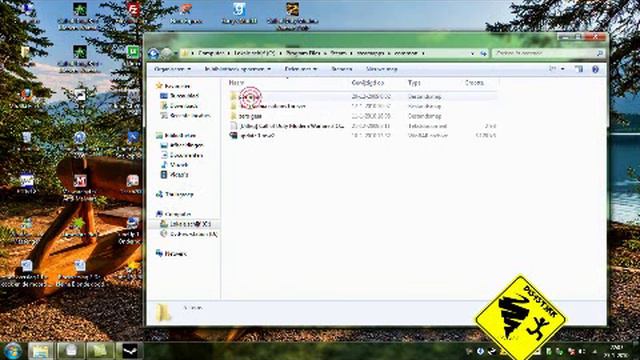Open the Documenten library

pos(182,156)
